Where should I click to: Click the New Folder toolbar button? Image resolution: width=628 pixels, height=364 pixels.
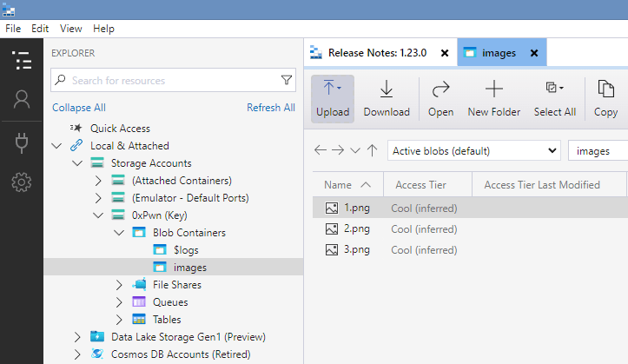494,97
